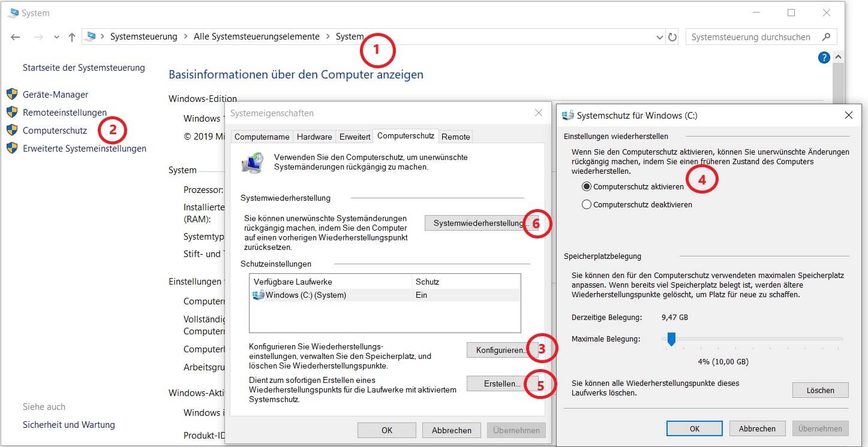The height and width of the screenshot is (447, 868).
Task: Open Startseite der Systemsteuerung
Action: [84, 68]
